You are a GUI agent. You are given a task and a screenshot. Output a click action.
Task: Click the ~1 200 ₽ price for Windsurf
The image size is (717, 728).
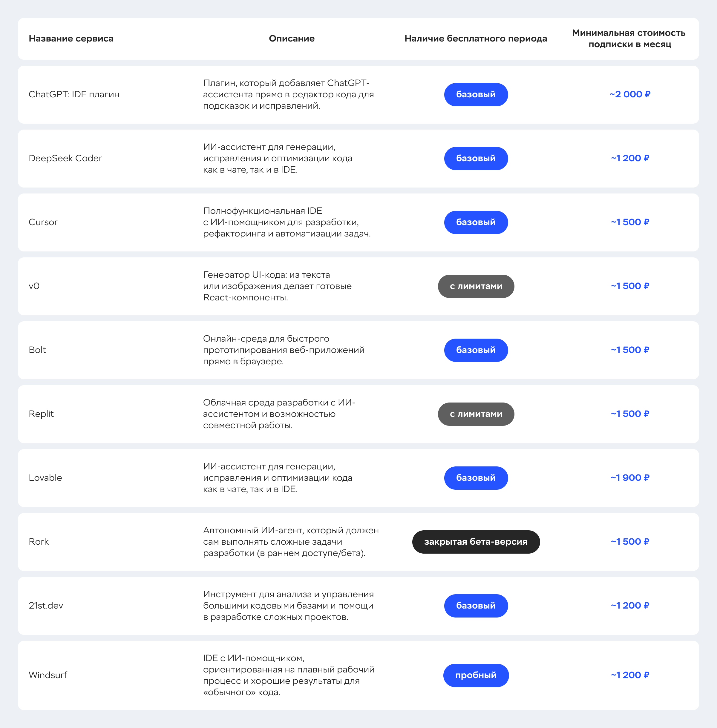630,675
